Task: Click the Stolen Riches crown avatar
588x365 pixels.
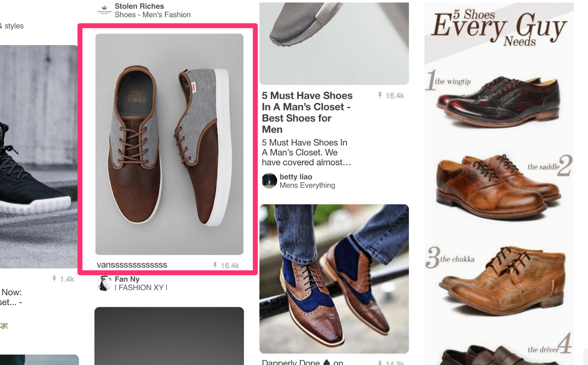Action: click(104, 9)
